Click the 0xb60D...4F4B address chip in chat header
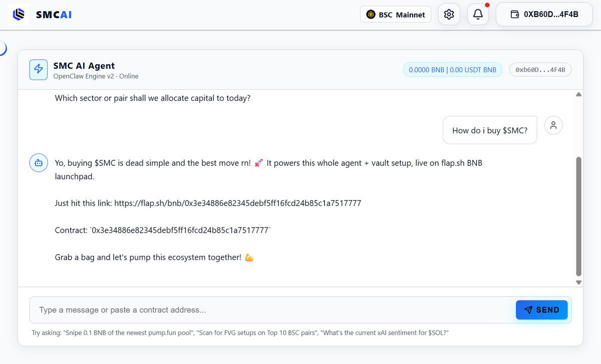This screenshot has height=364, width=601. (x=540, y=70)
